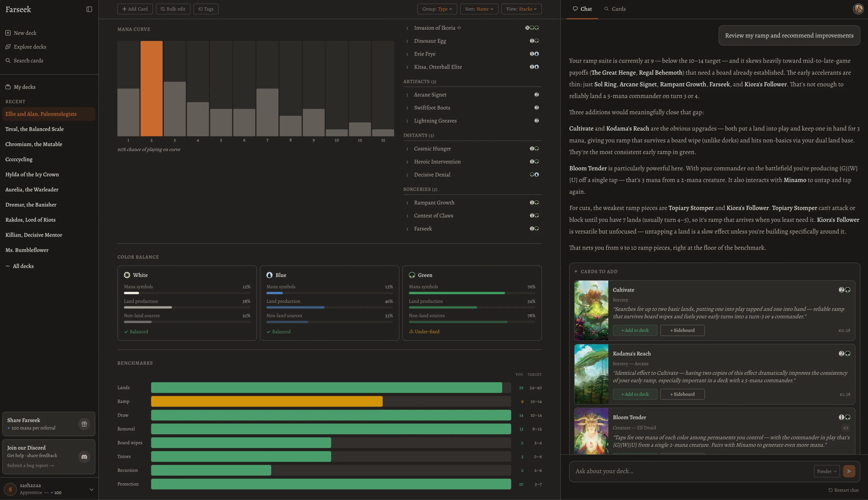The height and width of the screenshot is (500, 868).
Task: Restart the chat conversation
Action: pos(844,490)
